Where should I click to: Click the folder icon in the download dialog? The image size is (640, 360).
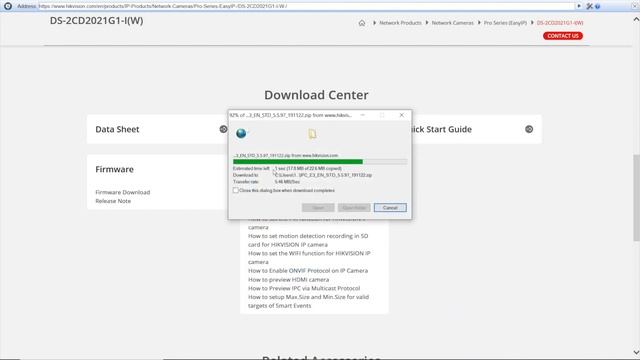tap(312, 134)
